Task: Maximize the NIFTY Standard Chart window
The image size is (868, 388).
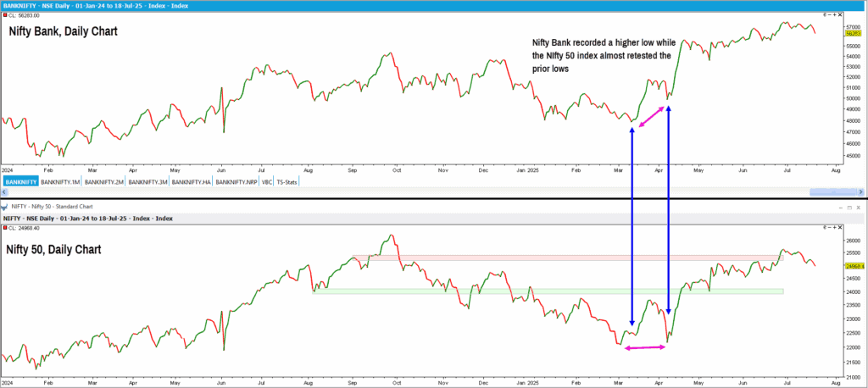Action: tap(850, 206)
